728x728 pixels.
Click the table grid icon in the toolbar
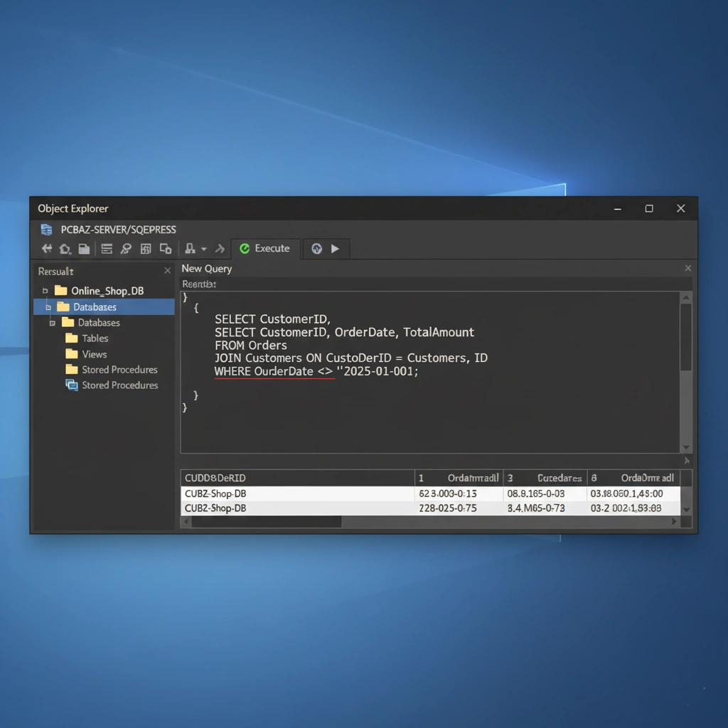click(146, 248)
